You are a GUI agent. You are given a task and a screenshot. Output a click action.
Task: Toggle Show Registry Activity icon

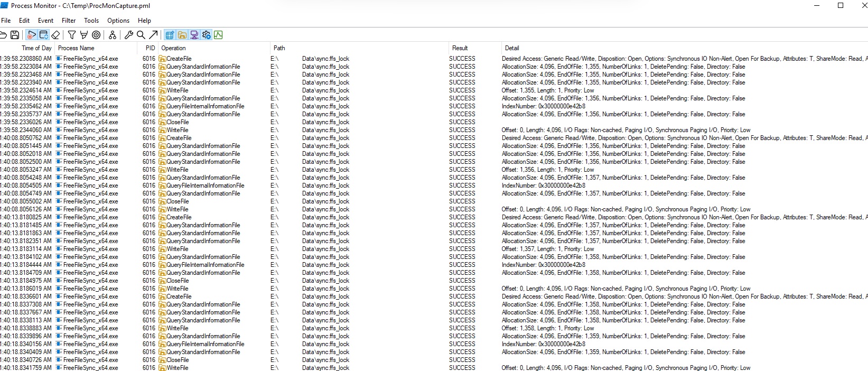(170, 35)
